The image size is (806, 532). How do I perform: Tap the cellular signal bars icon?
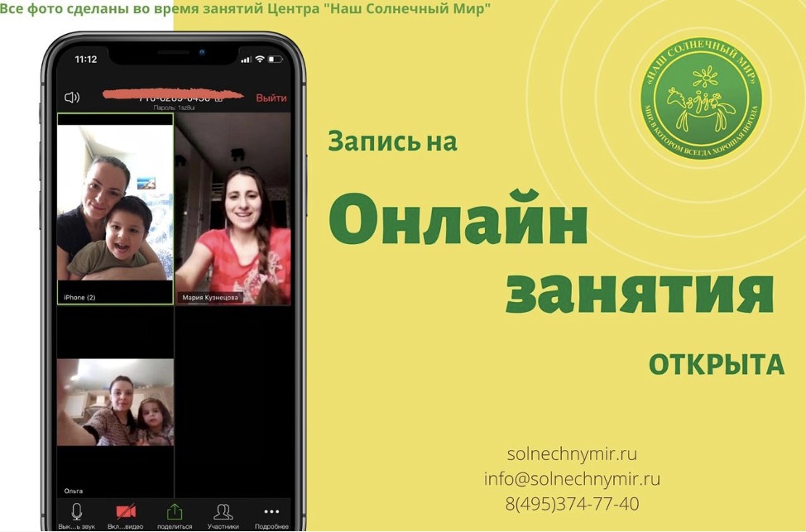click(246, 61)
